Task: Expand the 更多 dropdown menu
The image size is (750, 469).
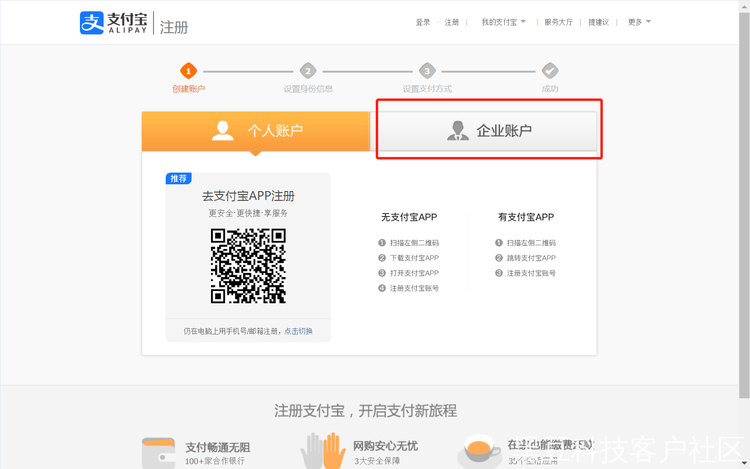Action: (639, 22)
